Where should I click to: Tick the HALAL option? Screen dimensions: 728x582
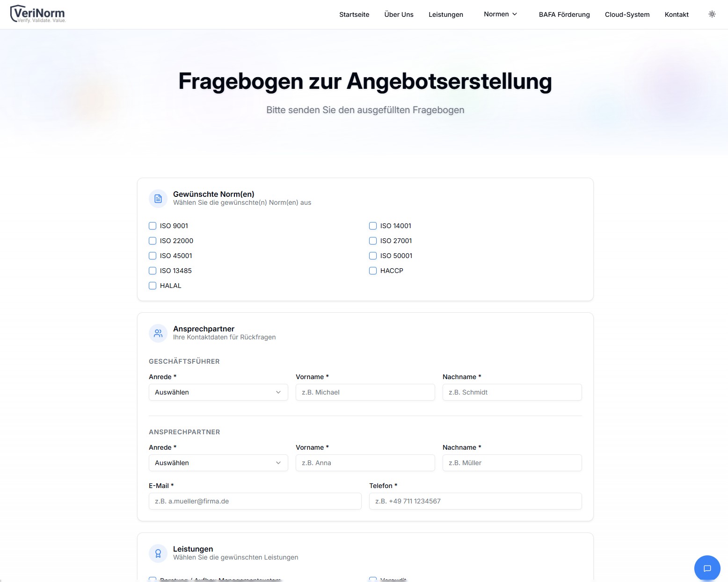tap(153, 286)
